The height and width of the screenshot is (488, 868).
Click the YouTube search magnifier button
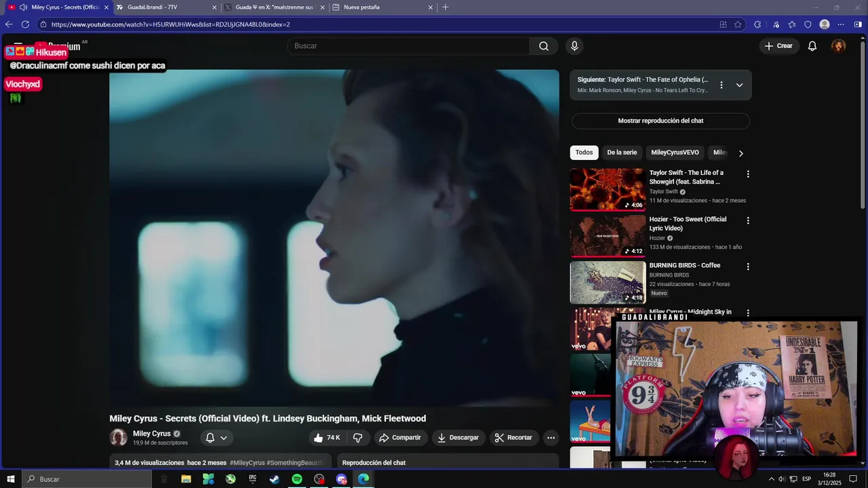544,46
